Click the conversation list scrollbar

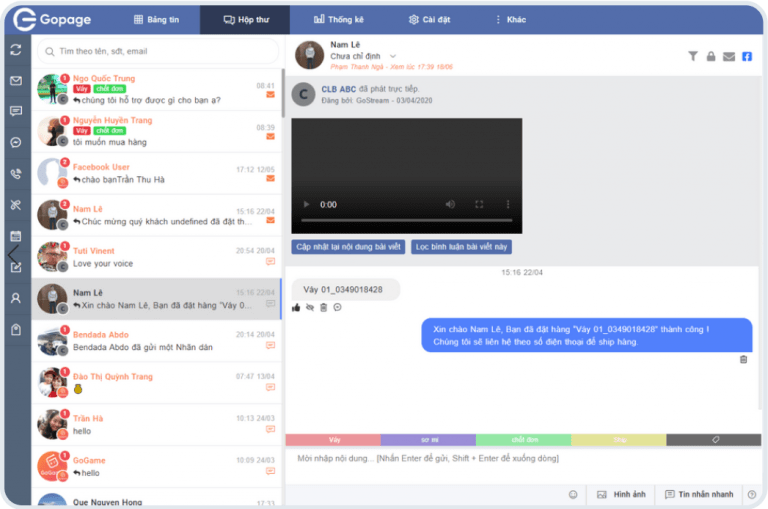click(283, 93)
